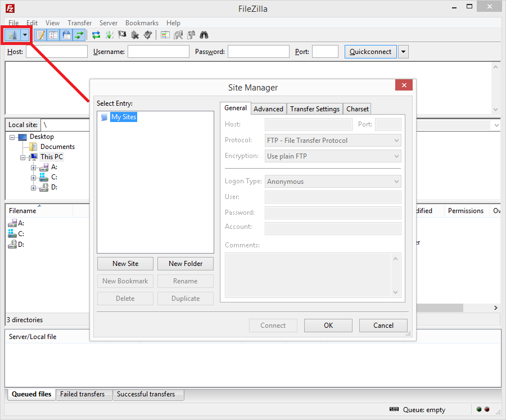Toggle the message log display
This screenshot has width=506, height=420.
(40, 35)
